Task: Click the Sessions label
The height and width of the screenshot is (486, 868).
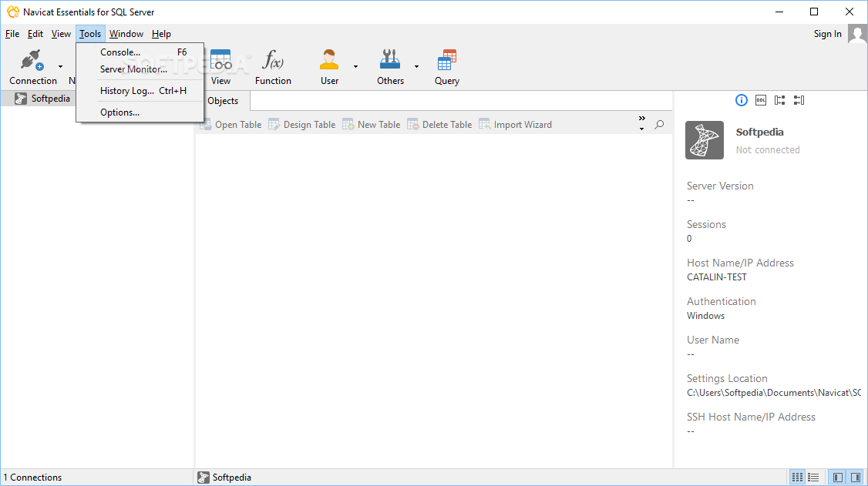Action: point(706,224)
